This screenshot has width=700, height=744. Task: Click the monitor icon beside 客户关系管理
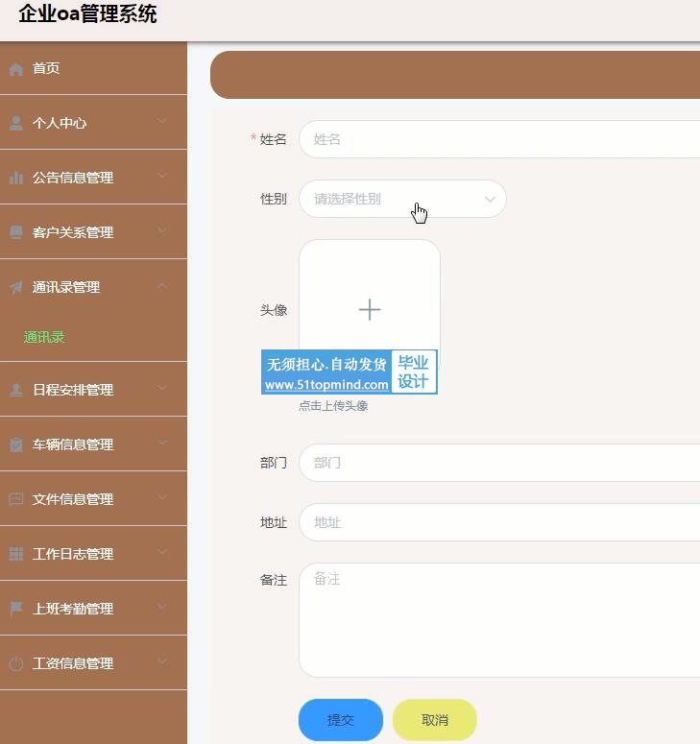coord(15,232)
